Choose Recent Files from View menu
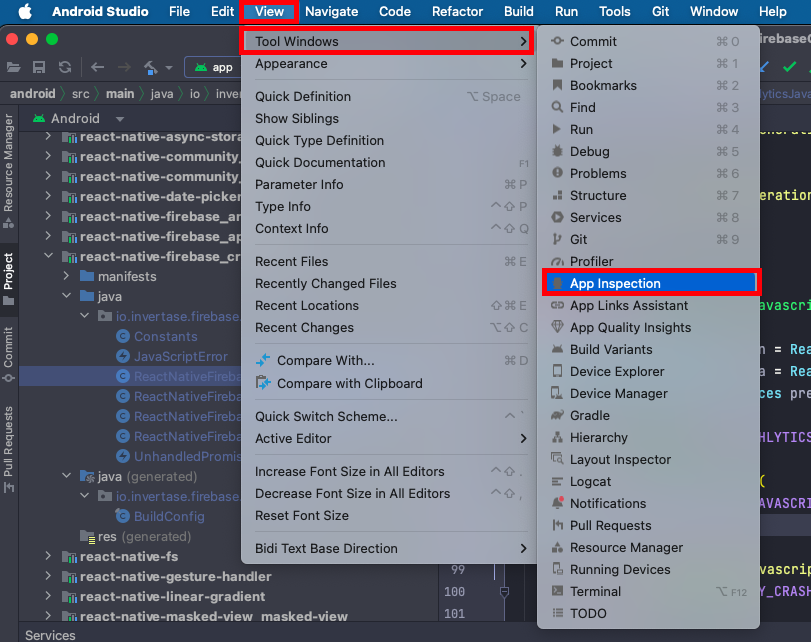 pyautogui.click(x=387, y=261)
